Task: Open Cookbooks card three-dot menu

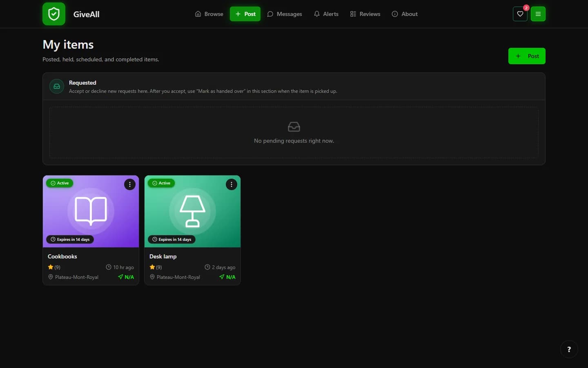Action: pos(130,184)
